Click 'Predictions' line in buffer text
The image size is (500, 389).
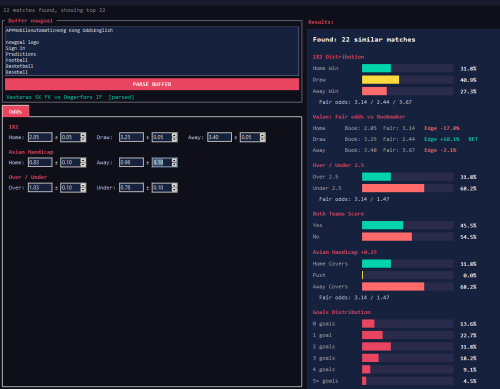(21, 54)
